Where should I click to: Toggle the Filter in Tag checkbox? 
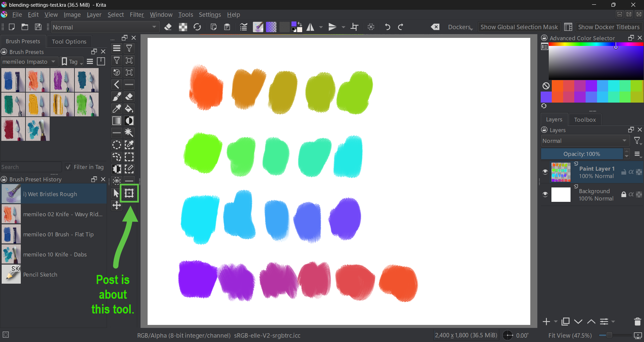tap(68, 167)
